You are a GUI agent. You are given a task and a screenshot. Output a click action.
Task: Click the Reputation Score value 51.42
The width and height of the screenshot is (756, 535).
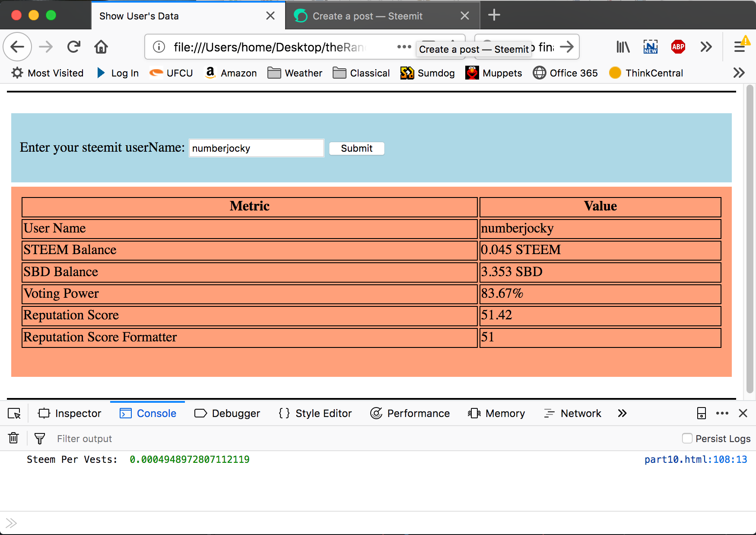(496, 315)
